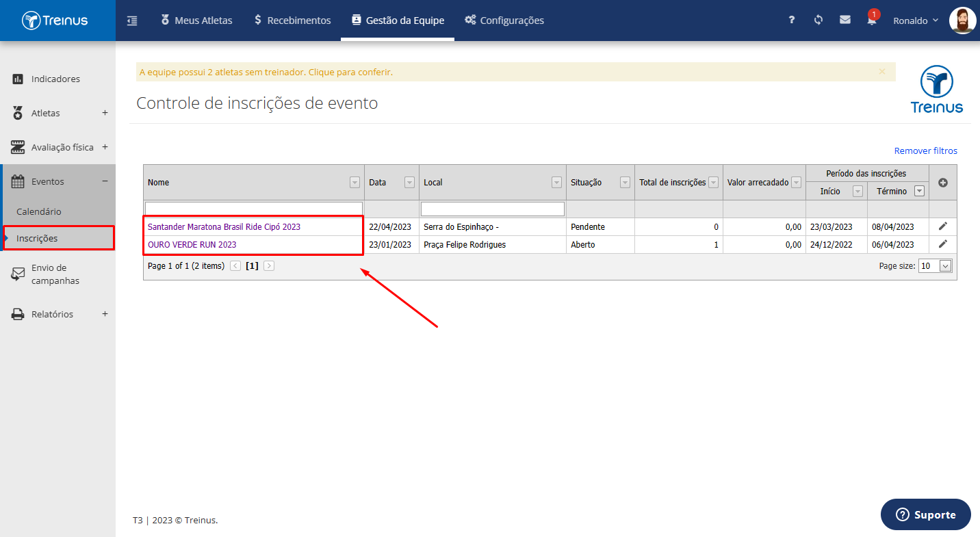Click the team without coach warning message
This screenshot has width=980, height=537.
pyautogui.click(x=266, y=72)
